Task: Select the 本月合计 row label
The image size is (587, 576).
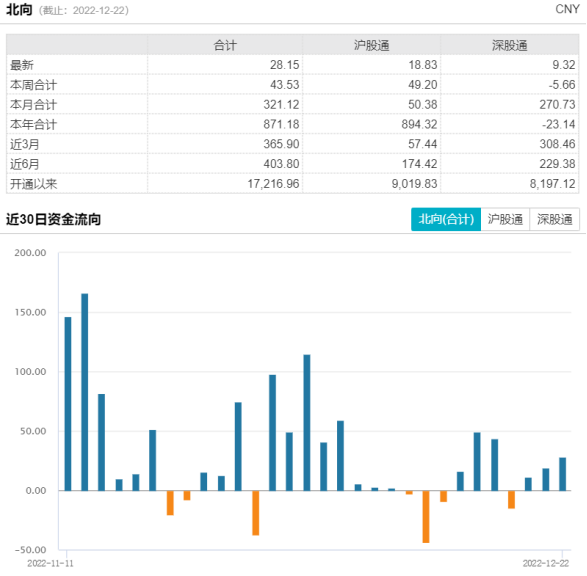Action: pyautogui.click(x=33, y=105)
